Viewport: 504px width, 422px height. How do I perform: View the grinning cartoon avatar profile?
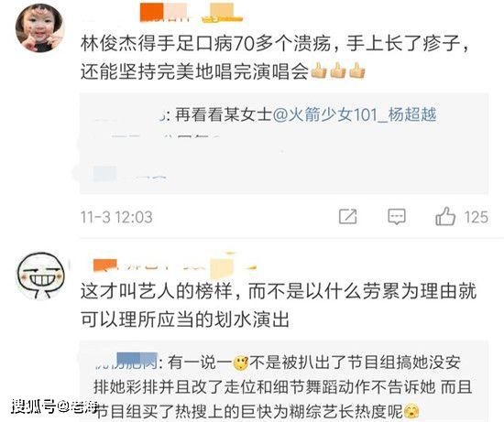coord(40,276)
